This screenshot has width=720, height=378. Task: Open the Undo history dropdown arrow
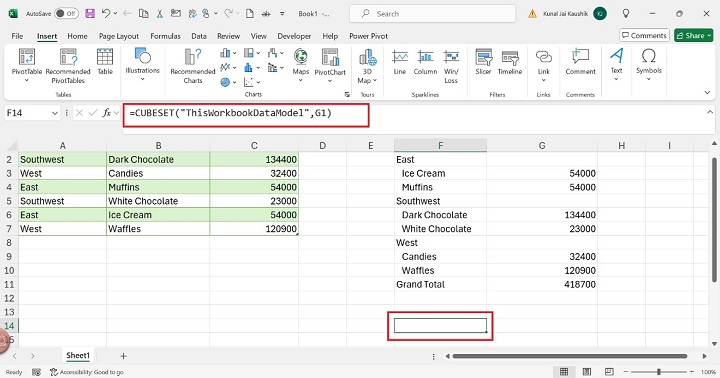pos(115,14)
